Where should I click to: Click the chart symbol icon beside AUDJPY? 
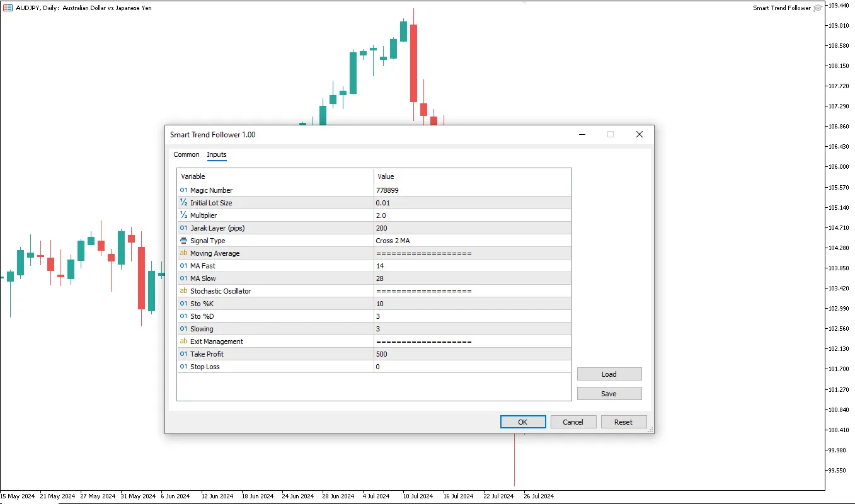[x=8, y=8]
